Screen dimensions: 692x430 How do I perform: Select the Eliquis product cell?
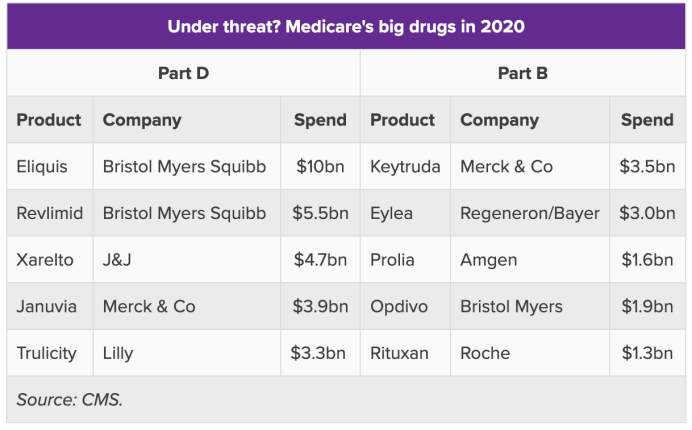point(42,167)
